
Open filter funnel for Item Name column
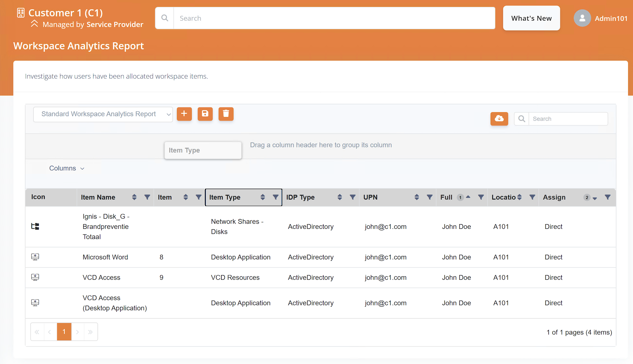point(147,197)
